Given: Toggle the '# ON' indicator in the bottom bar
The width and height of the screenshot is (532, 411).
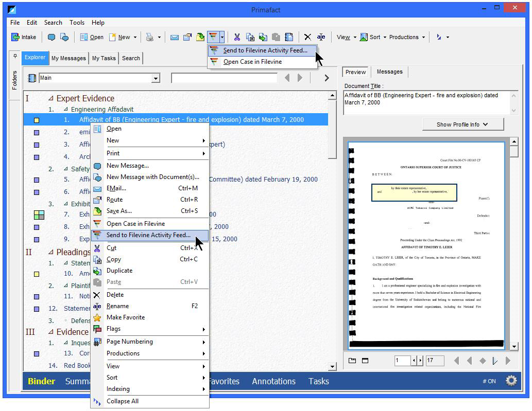Looking at the screenshot, I should click(x=488, y=381).
